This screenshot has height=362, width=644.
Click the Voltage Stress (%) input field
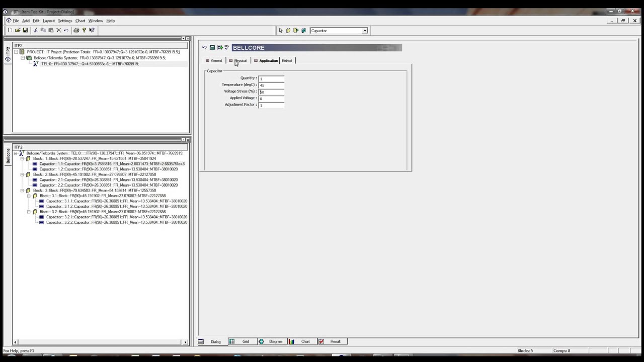coord(271,92)
